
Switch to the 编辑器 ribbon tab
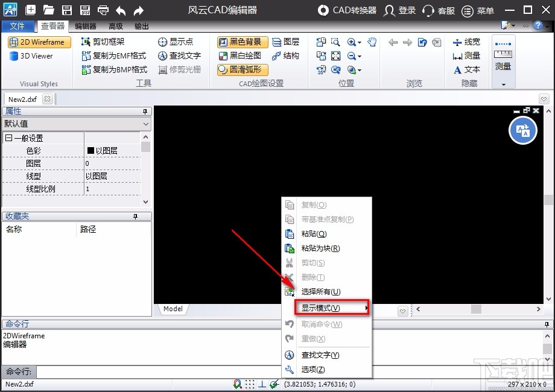click(85, 26)
